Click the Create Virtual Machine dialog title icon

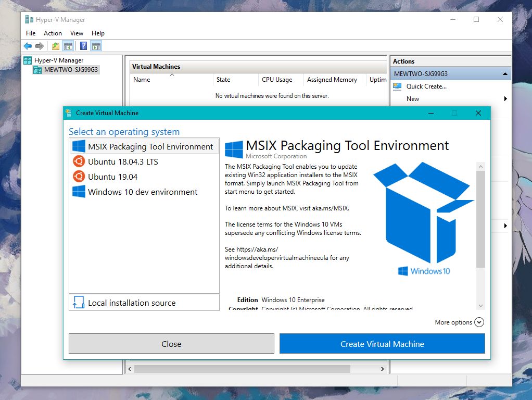point(69,113)
